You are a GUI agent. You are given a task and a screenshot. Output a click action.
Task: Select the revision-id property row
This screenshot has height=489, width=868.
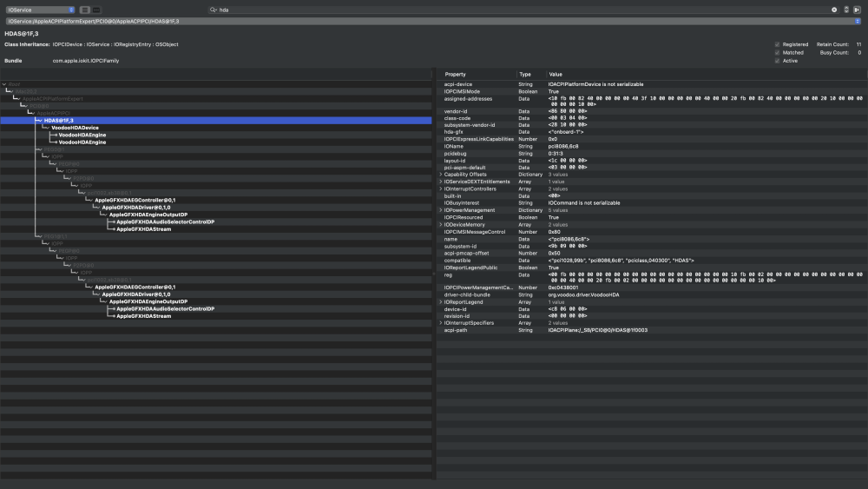click(x=653, y=316)
